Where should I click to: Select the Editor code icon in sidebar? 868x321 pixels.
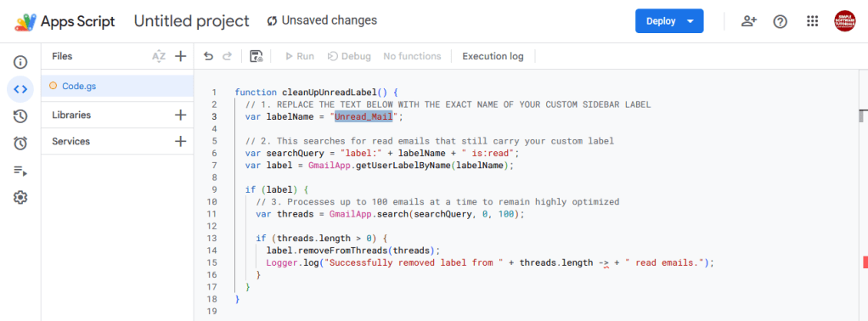pos(20,89)
